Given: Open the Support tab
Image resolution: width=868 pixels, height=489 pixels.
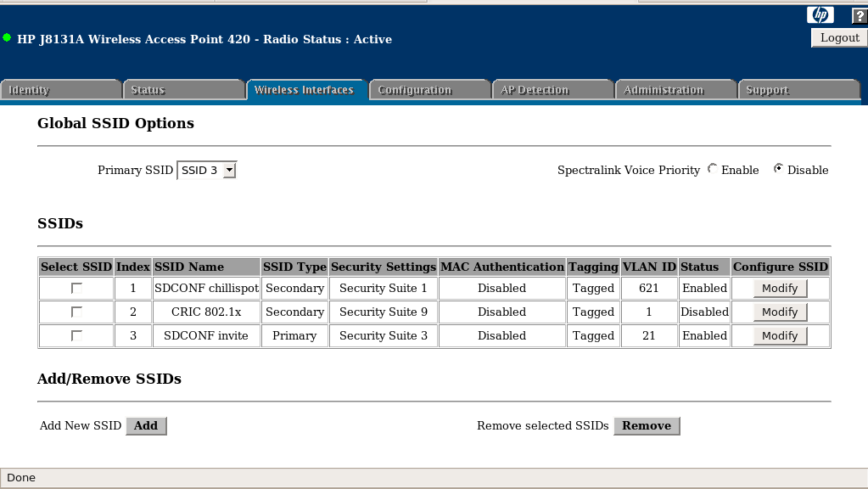Looking at the screenshot, I should click(x=798, y=90).
